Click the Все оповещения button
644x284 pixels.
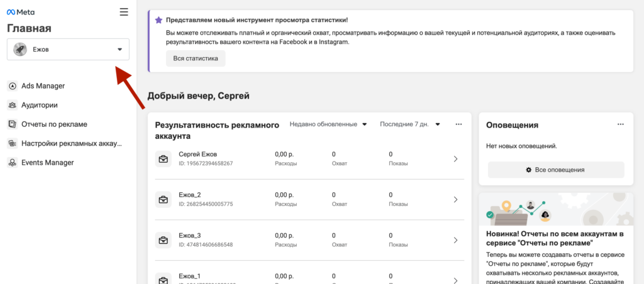pyautogui.click(x=556, y=170)
